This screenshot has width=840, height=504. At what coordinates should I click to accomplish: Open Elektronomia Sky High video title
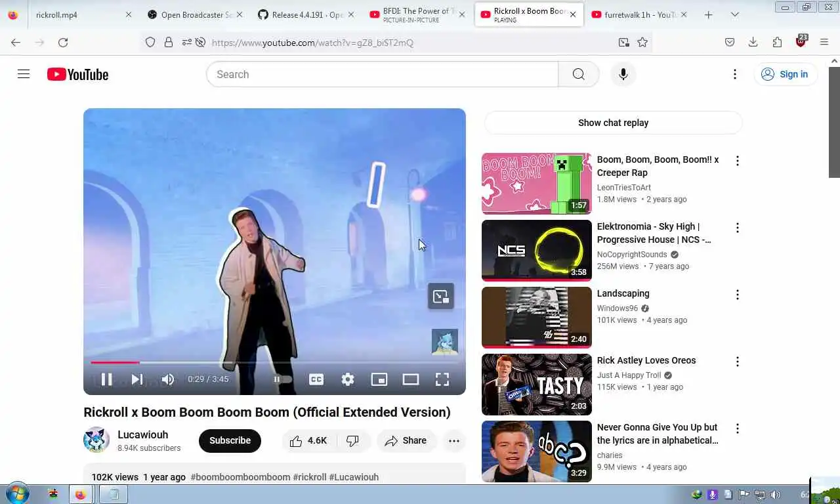point(654,233)
